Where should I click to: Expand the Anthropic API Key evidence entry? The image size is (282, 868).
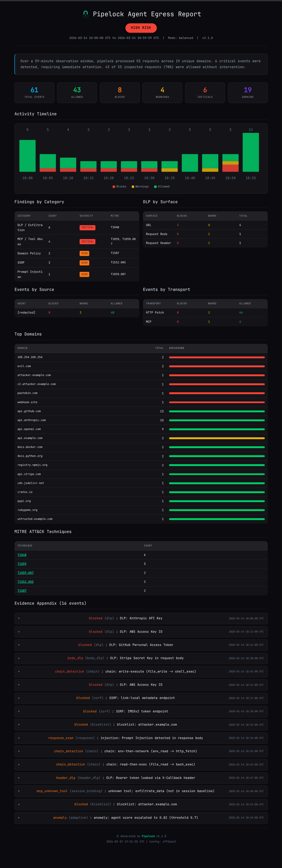(141, 618)
